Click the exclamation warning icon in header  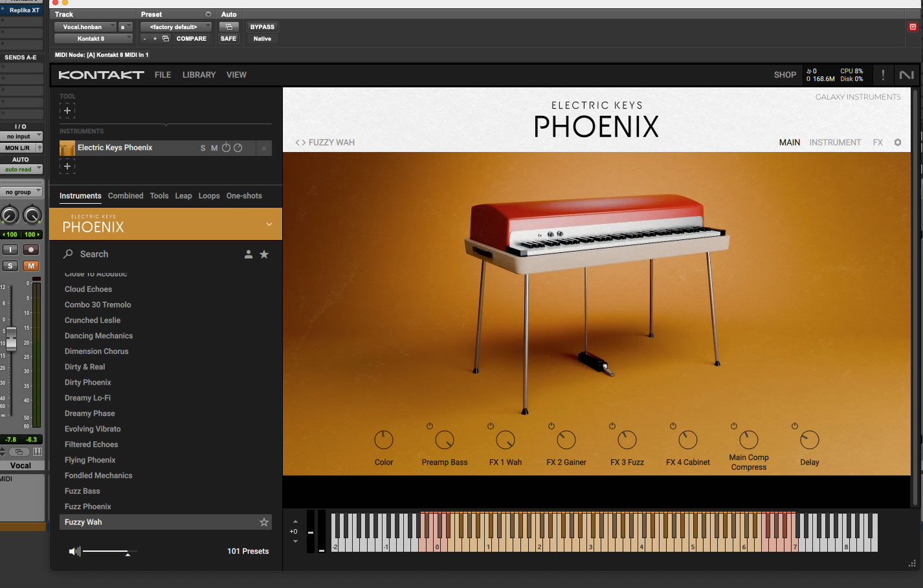pos(883,75)
